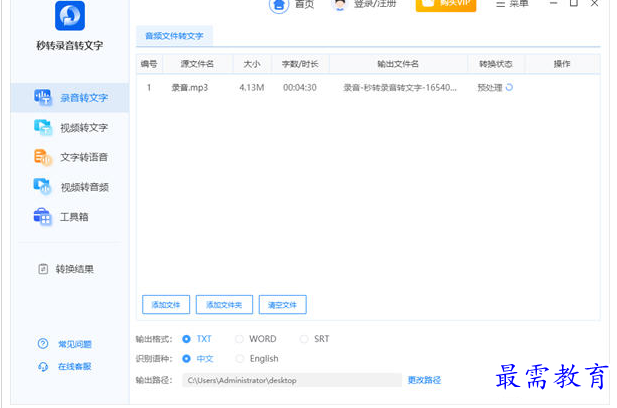Open 转换结果 menu item
Viewport: 617px width, 408px height.
coord(74,269)
